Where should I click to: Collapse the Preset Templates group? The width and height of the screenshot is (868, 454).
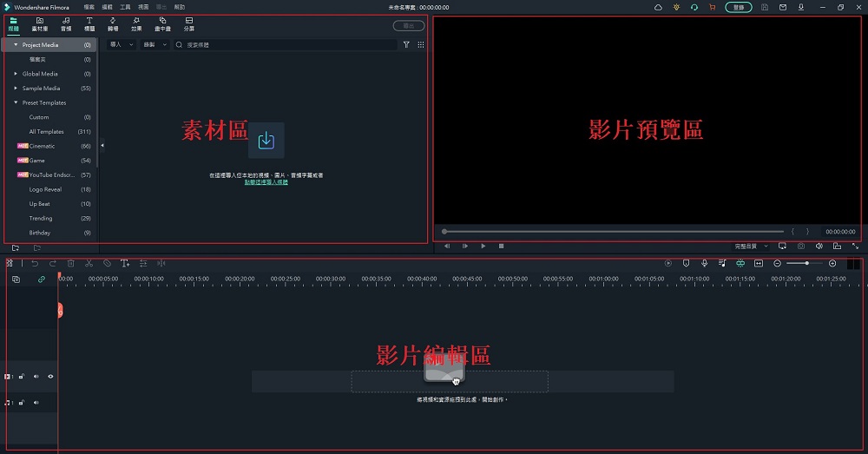16,102
